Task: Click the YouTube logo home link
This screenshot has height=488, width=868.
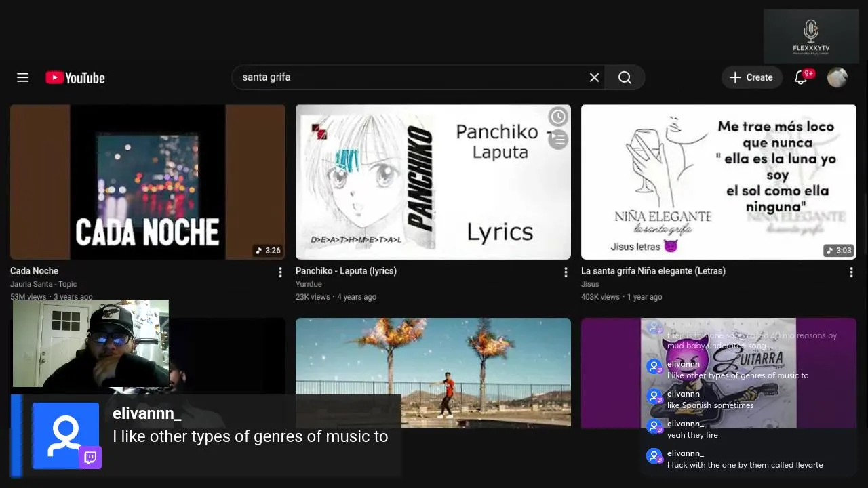Action: click(75, 78)
